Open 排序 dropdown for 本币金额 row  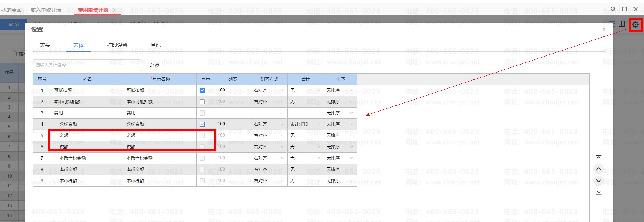tap(340, 170)
